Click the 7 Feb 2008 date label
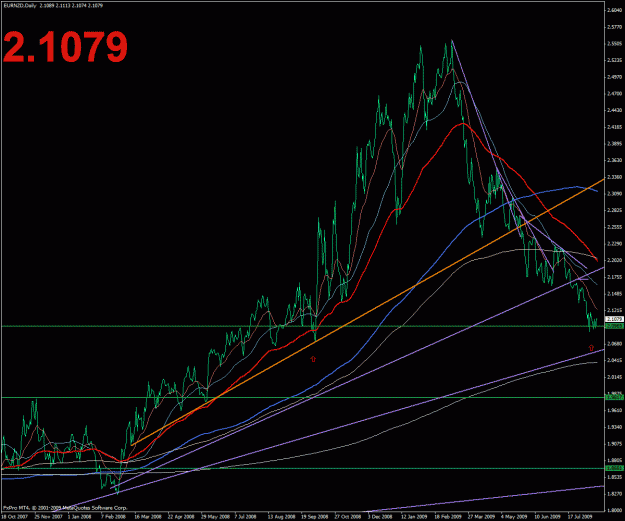The height and width of the screenshot is (521, 625). (x=114, y=517)
